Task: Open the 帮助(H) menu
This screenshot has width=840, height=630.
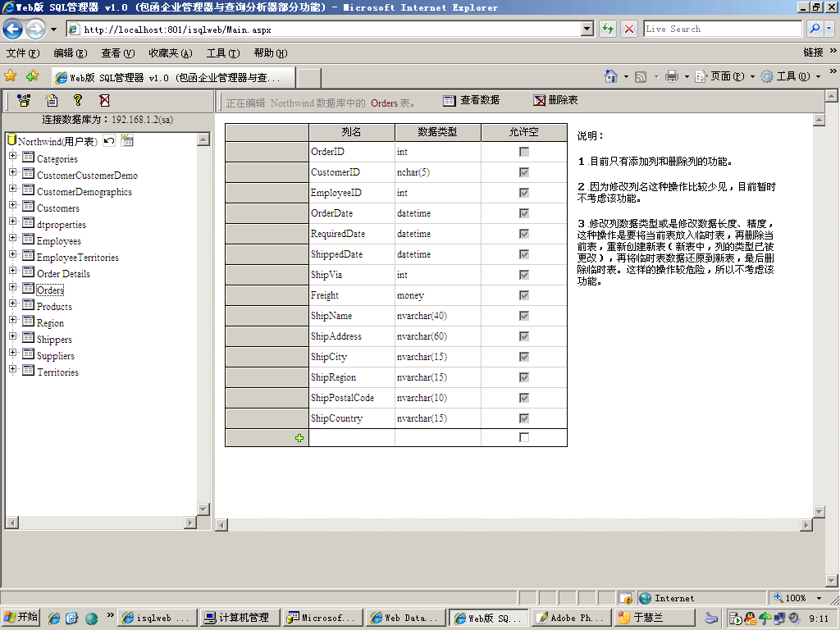Action: pos(271,53)
